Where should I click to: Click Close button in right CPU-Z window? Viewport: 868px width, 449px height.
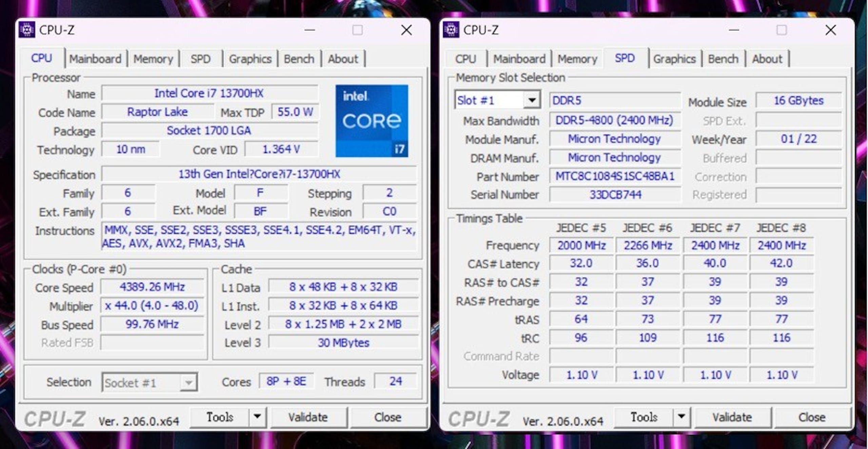click(812, 417)
